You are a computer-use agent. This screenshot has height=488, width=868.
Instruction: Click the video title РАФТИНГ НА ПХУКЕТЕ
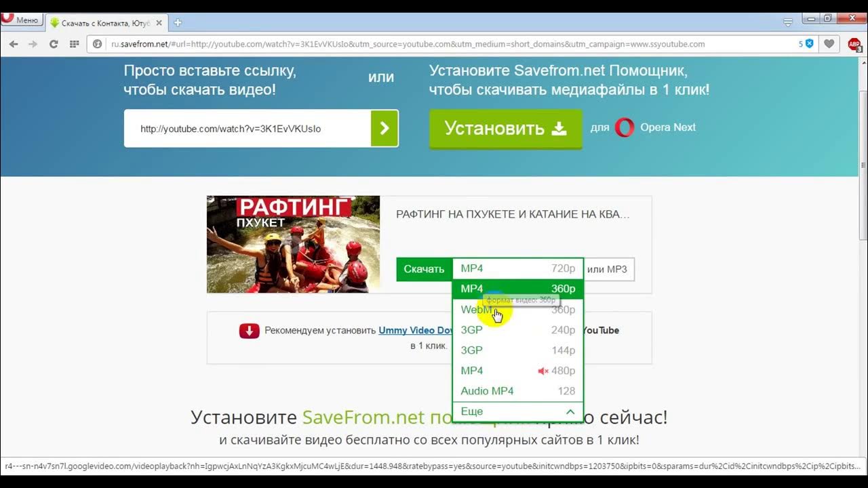pyautogui.click(x=513, y=214)
